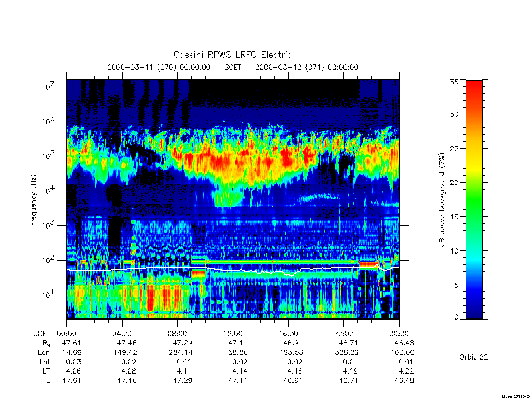Click the Orbit 22 label
The height and width of the screenshot is (399, 532).
coord(474,357)
